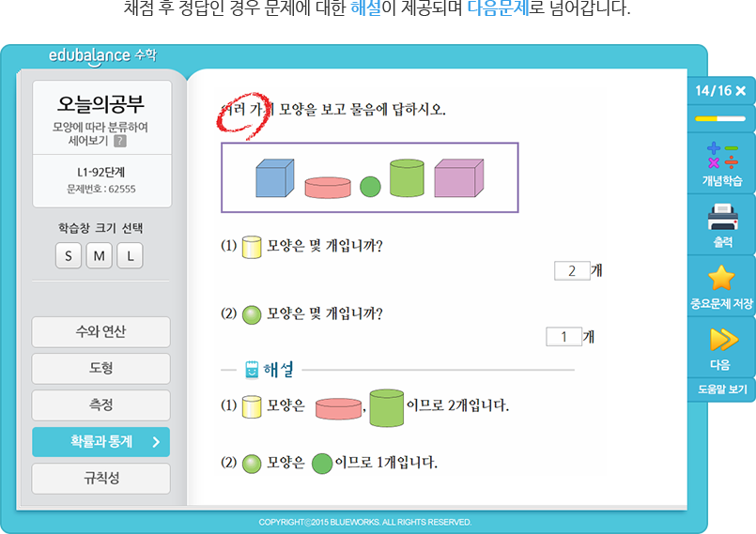This screenshot has width=756, height=534.
Task: Click the 해설 notepad icon
Action: 251,370
